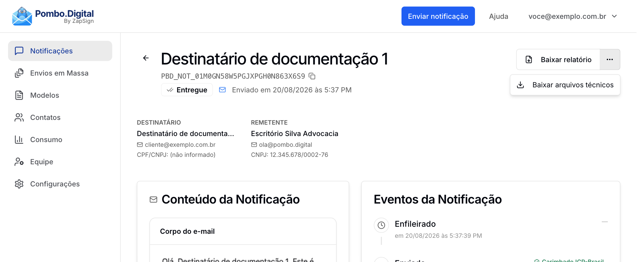Viewport: 644px width, 262px height.
Task: Select Baixar arquivos técnicos menu entry
Action: coord(565,85)
